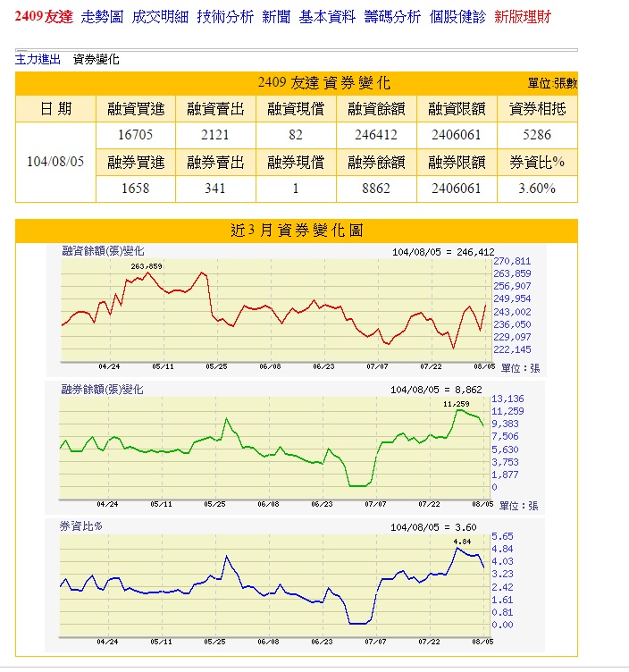This screenshot has width=629, height=672.
Task: Select the 資券變化 tab
Action: coord(96,59)
